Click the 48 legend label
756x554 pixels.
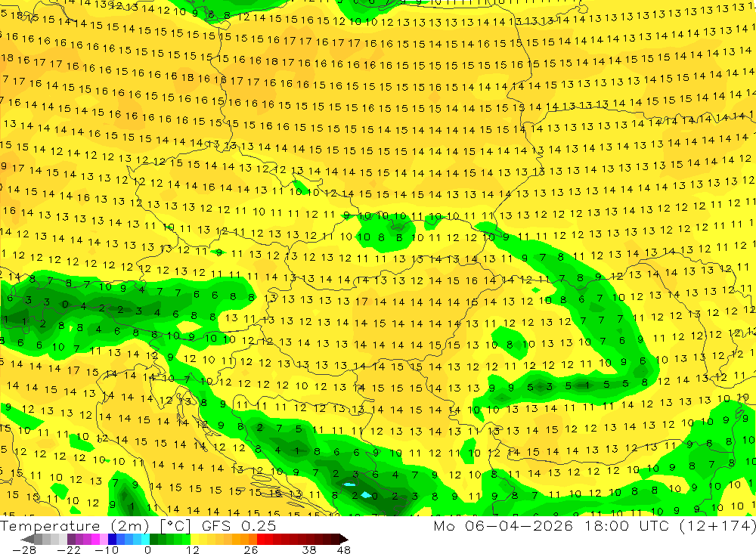pyautogui.click(x=344, y=549)
